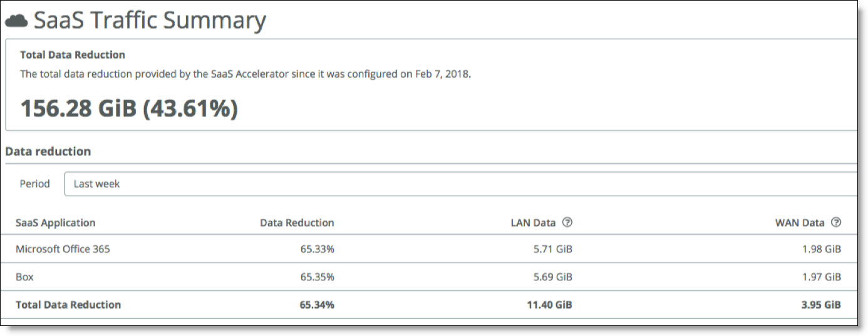Select the Microsoft Office 365 row
This screenshot has height=336, width=868.
[431, 249]
